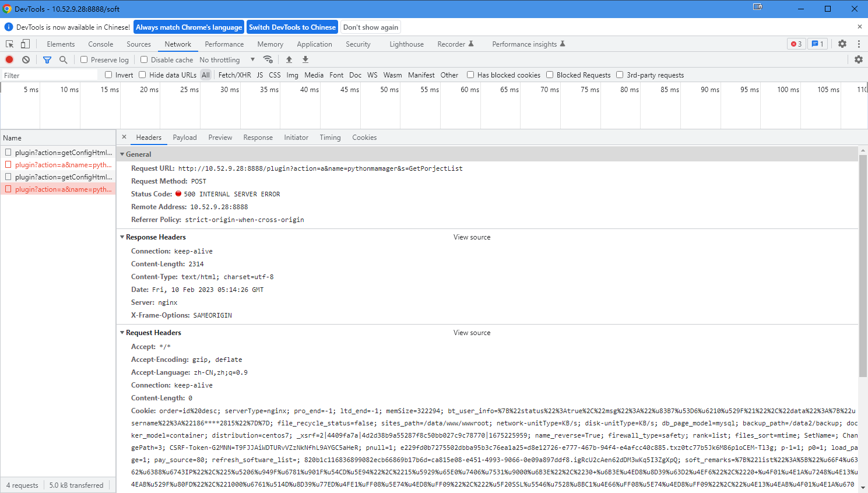The width and height of the screenshot is (868, 493).
Task: Collapse the General section
Action: pyautogui.click(x=122, y=154)
